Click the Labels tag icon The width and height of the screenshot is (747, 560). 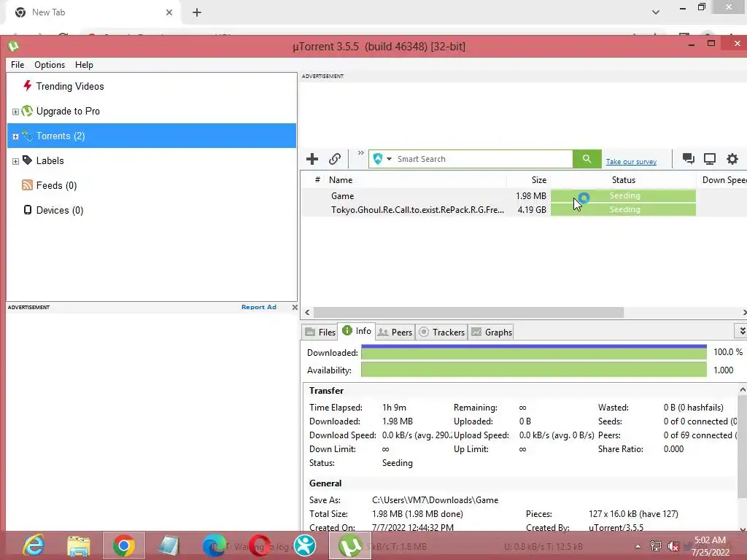click(x=28, y=160)
